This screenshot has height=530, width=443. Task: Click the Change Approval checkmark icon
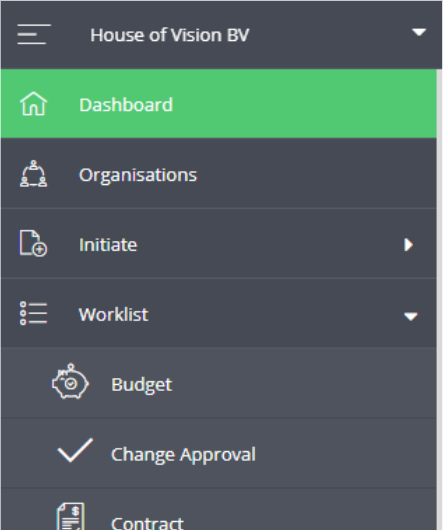pyautogui.click(x=75, y=450)
